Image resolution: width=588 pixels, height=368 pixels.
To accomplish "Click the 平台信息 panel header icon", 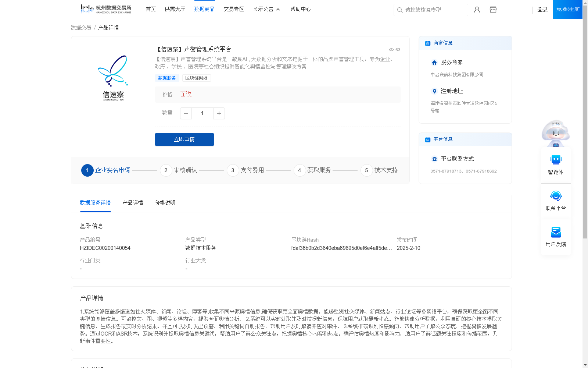I will coord(428,140).
